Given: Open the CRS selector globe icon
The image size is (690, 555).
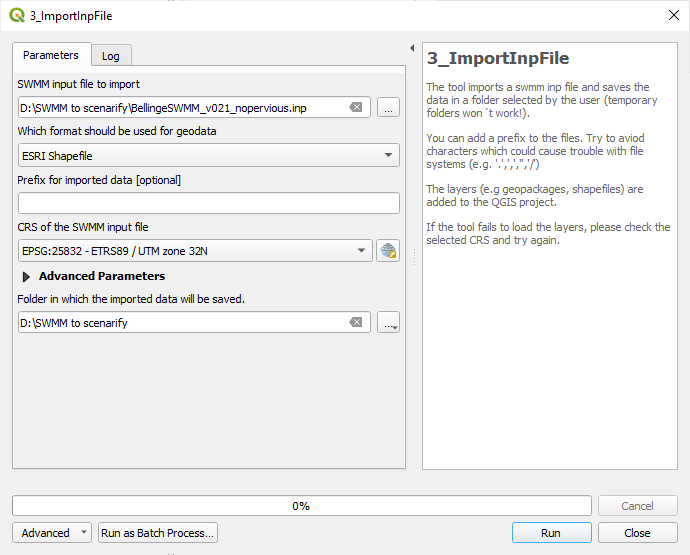Looking at the screenshot, I should pyautogui.click(x=388, y=251).
